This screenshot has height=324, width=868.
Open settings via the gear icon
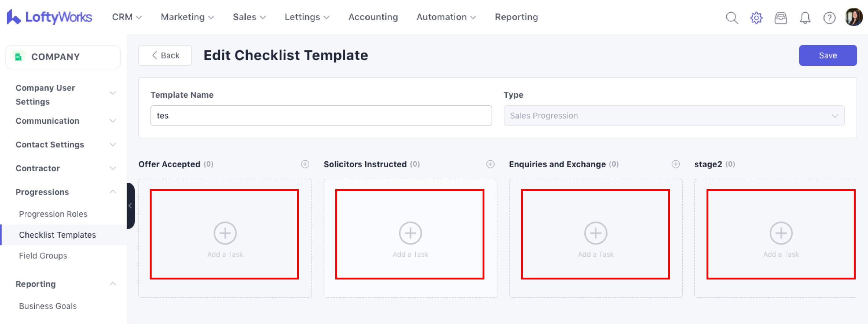tap(756, 18)
